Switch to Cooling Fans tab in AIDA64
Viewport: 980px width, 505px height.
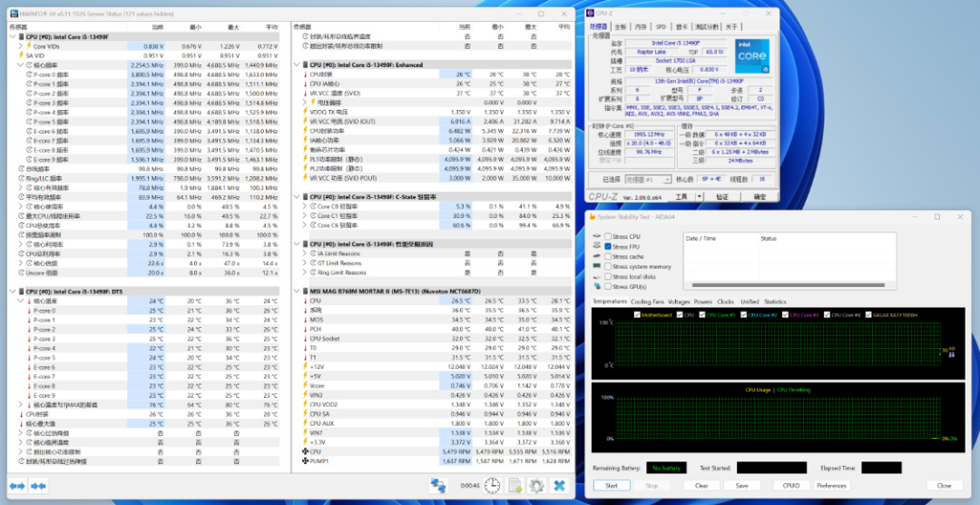(x=647, y=301)
